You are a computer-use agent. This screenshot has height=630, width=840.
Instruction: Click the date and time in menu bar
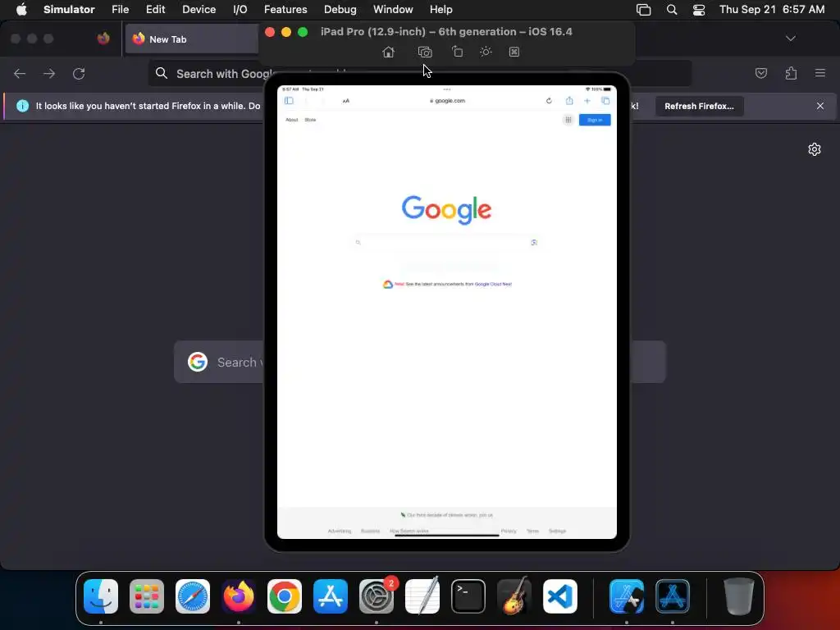click(x=771, y=10)
